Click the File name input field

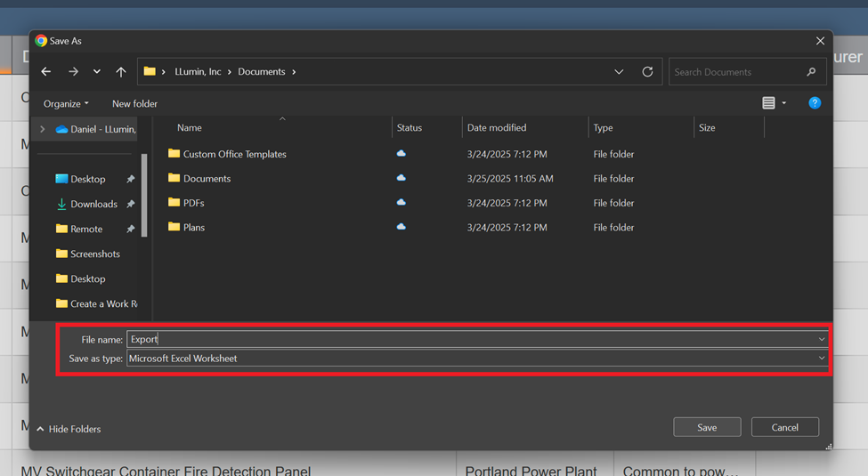[472, 339]
